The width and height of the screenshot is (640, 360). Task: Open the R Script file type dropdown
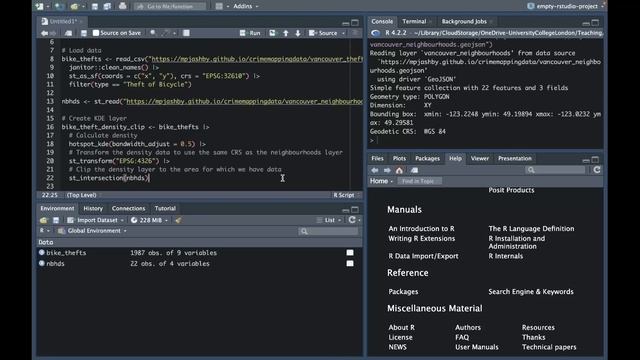pos(347,195)
